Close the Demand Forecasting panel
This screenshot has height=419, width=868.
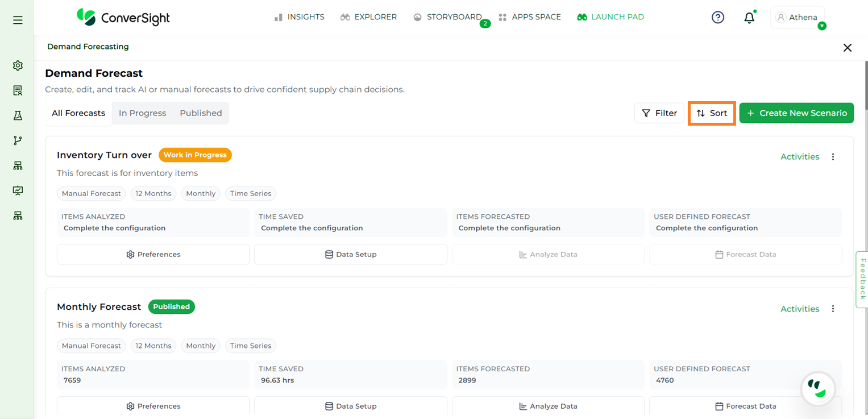click(x=847, y=48)
